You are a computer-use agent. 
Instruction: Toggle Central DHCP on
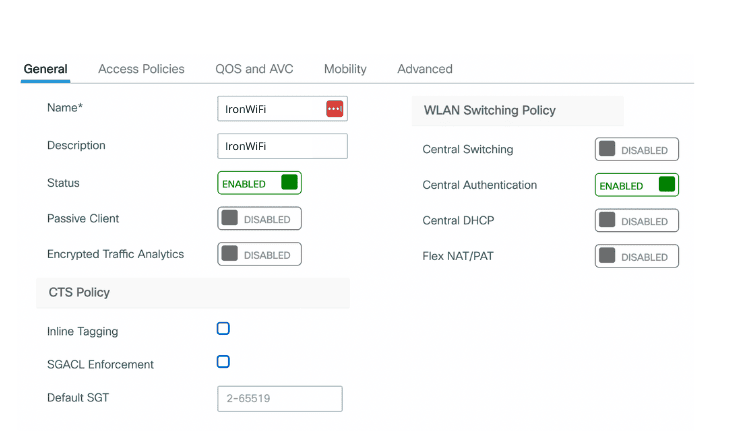(x=637, y=221)
